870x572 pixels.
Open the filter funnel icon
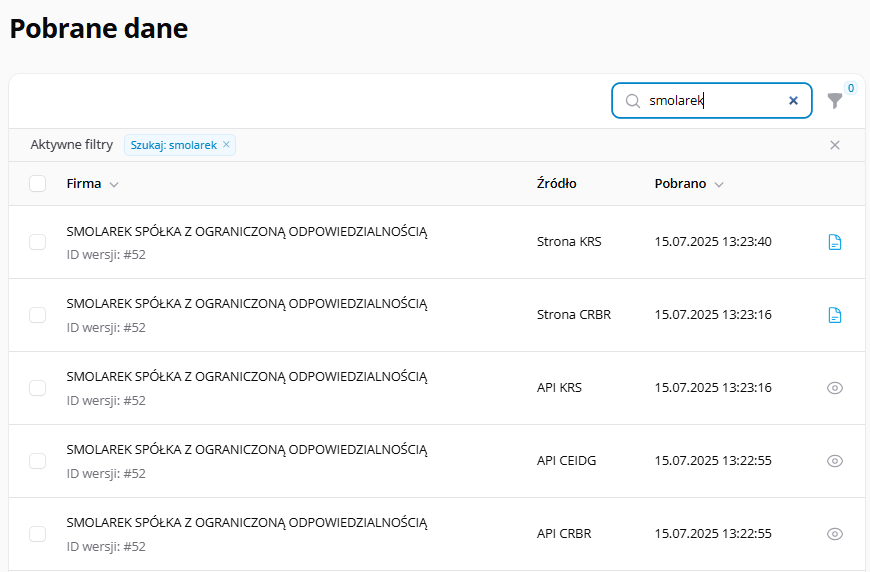pos(834,101)
